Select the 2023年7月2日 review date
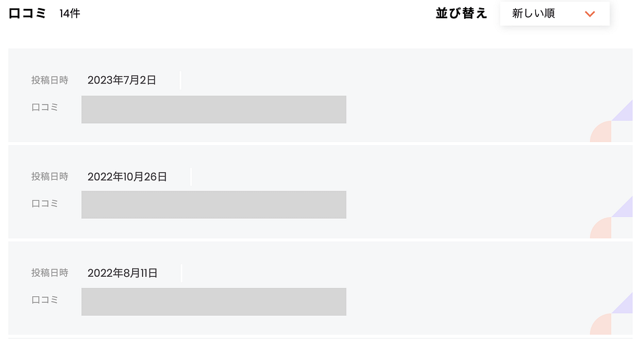 pos(121,80)
